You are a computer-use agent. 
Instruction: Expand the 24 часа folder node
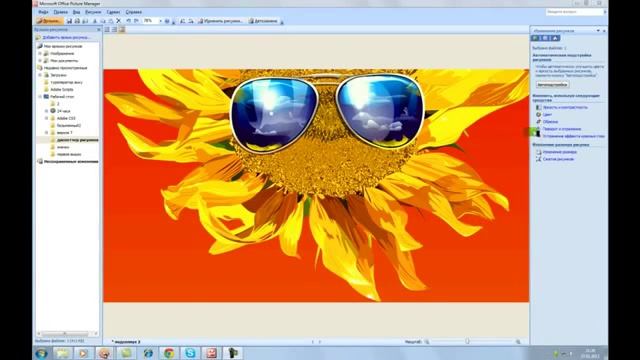pyautogui.click(x=47, y=111)
